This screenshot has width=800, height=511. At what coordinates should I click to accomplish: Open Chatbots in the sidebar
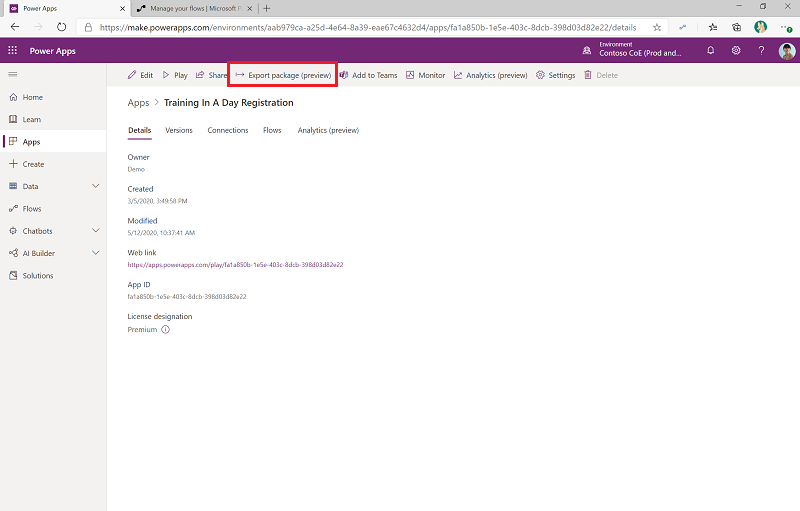coord(37,231)
